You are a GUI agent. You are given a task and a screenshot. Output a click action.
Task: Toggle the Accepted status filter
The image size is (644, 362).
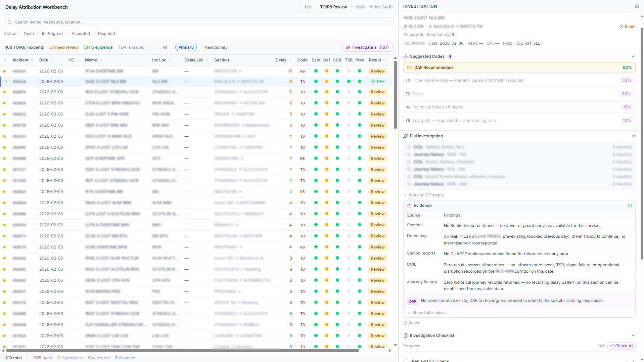pos(81,34)
